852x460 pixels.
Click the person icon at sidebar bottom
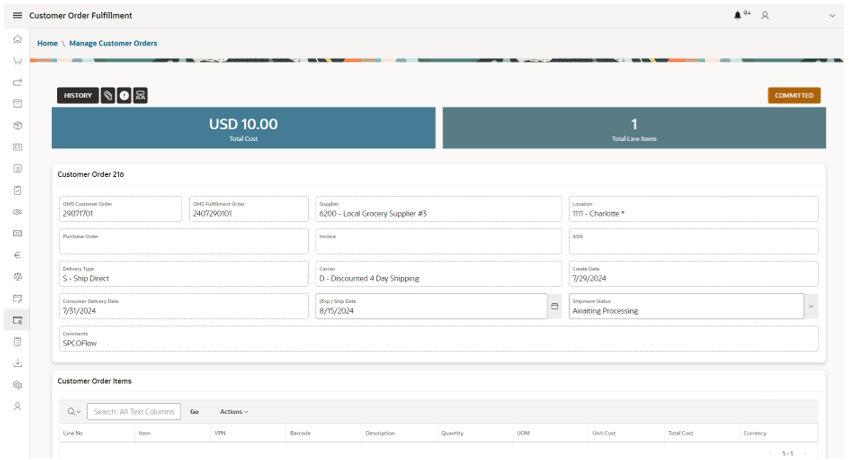[17, 406]
